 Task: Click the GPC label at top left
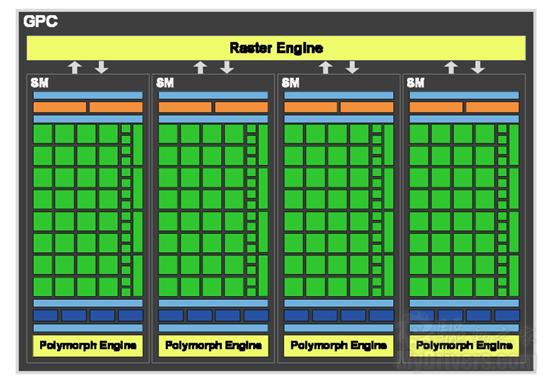coord(41,21)
